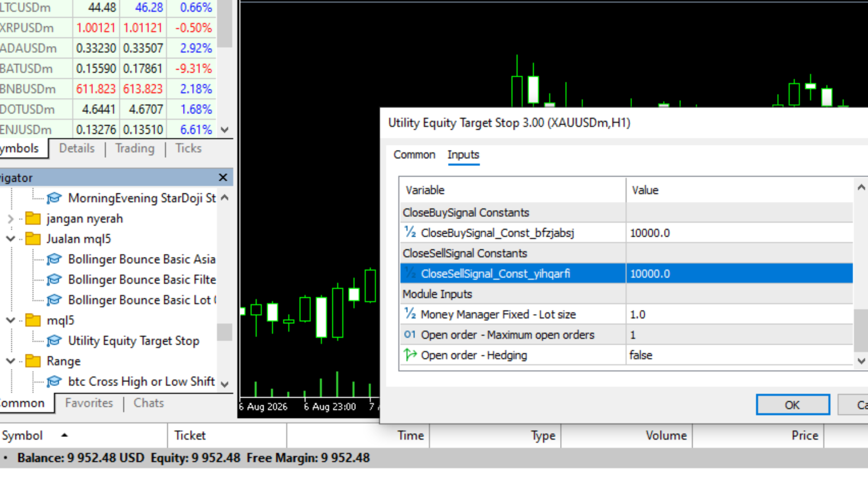Image resolution: width=868 pixels, height=488 pixels.
Task: Collapse the Range folder
Action: coord(10,361)
